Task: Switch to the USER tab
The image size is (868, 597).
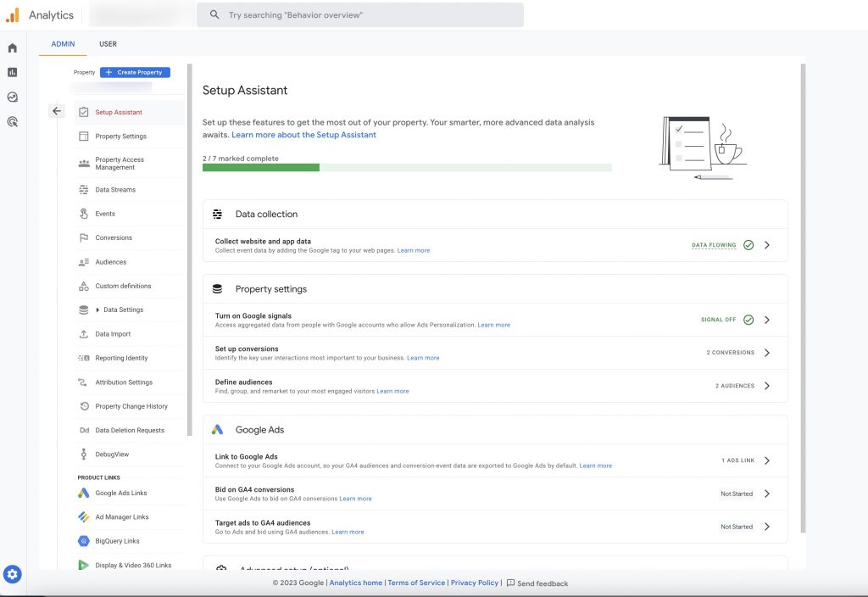Action: click(x=108, y=44)
